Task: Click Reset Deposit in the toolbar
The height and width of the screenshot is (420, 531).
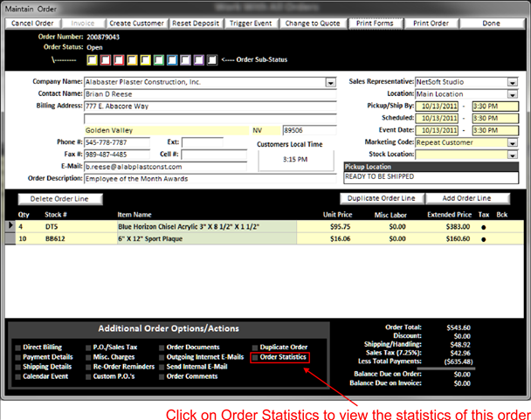Action: 197,23
